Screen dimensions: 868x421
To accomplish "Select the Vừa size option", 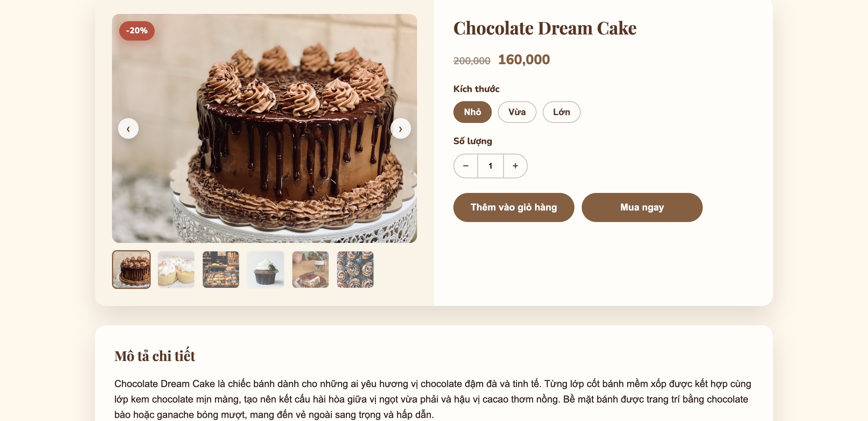I will tap(517, 112).
